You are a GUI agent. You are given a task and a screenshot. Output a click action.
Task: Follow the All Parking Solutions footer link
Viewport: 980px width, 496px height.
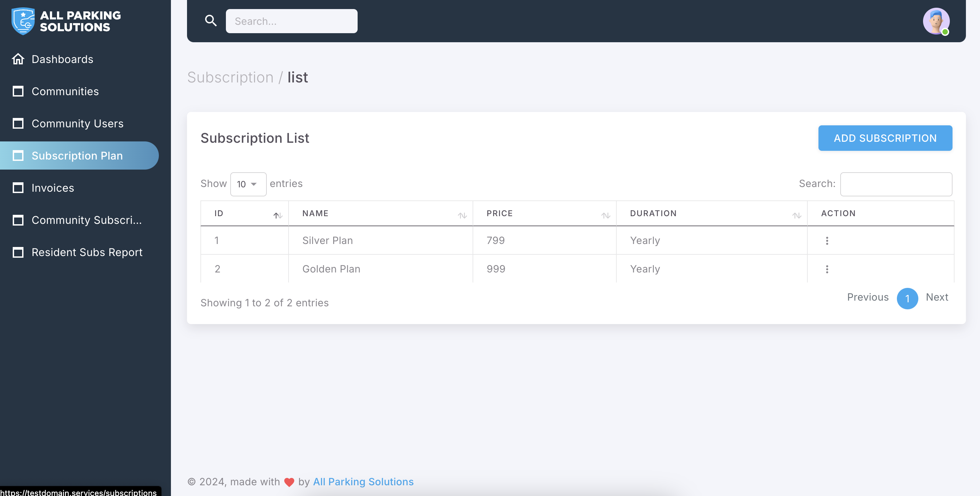[363, 482]
